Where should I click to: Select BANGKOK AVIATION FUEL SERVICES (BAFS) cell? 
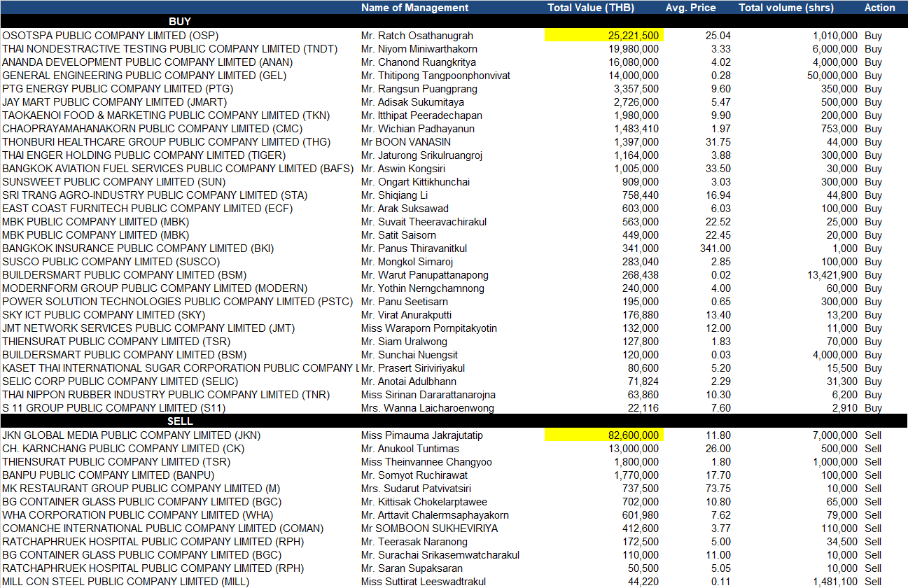(x=179, y=169)
